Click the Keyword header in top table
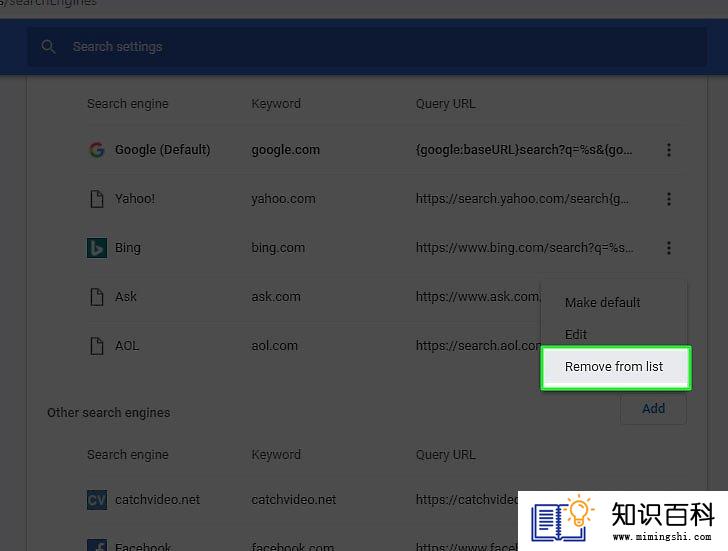This screenshot has height=551, width=728. pos(276,104)
